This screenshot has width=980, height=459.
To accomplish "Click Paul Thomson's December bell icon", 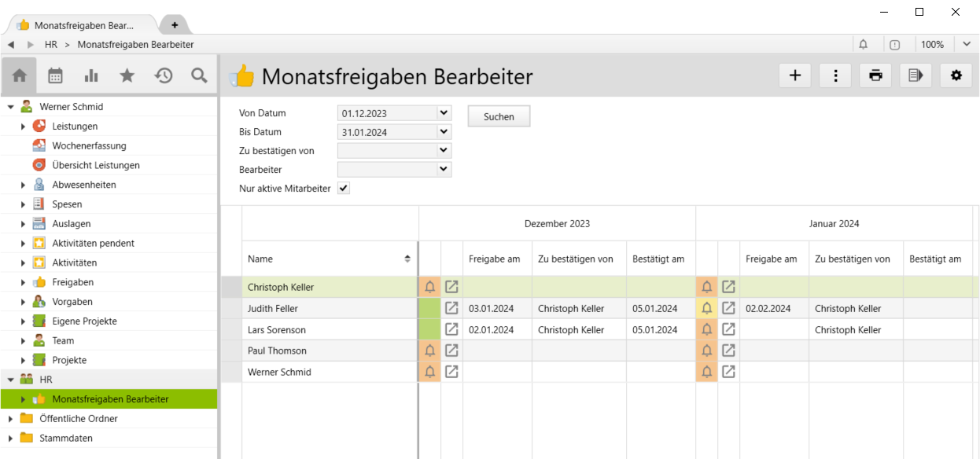I will (429, 351).
